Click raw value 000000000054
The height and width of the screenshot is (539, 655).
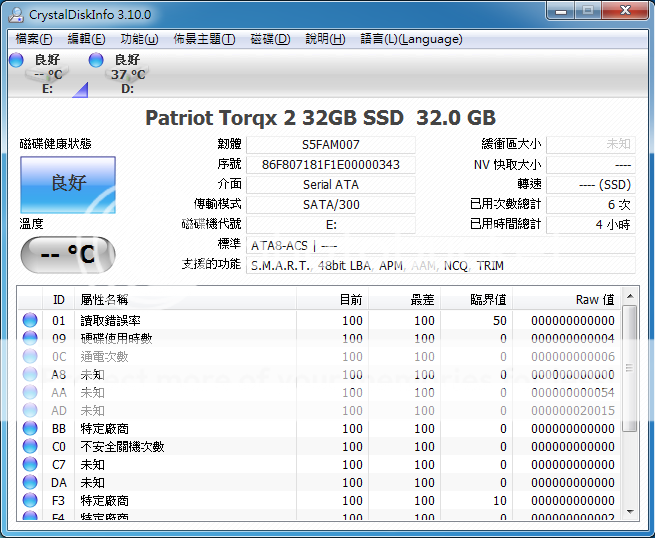(x=573, y=393)
